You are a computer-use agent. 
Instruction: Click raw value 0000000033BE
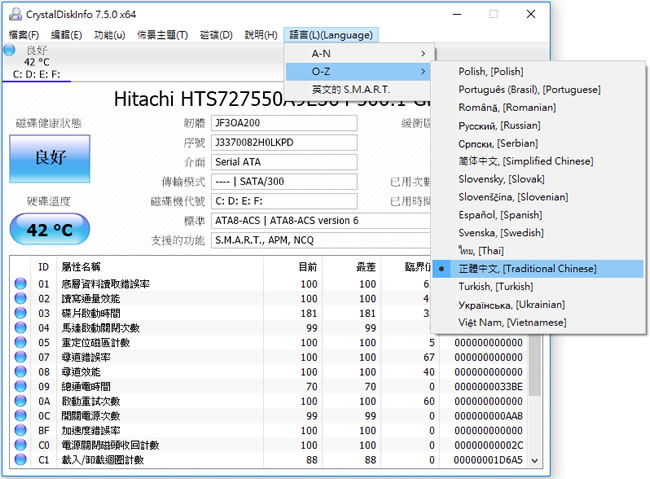[488, 387]
